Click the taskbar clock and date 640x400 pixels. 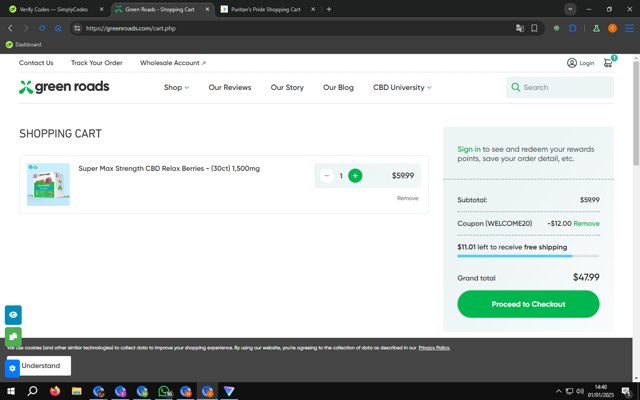pyautogui.click(x=601, y=391)
